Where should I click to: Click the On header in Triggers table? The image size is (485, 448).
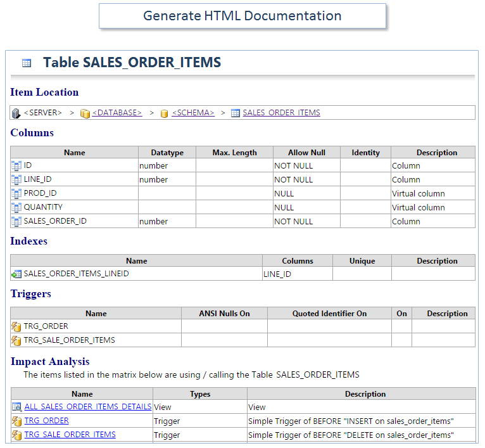click(401, 313)
